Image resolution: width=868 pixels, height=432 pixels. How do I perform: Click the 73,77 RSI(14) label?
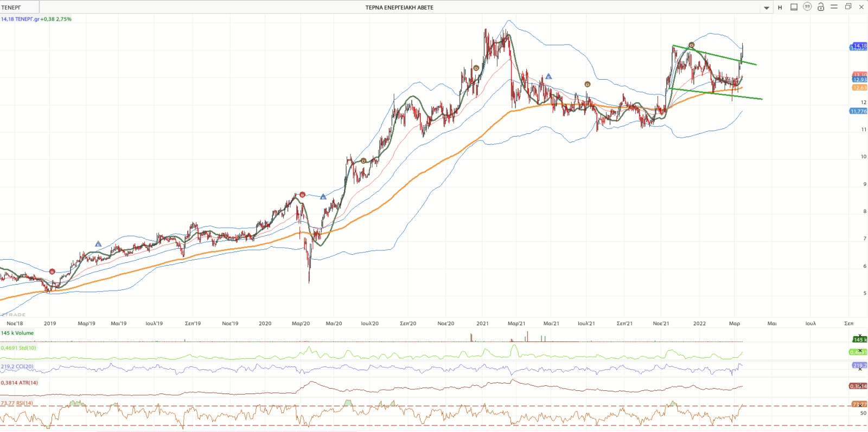[x=17, y=403]
